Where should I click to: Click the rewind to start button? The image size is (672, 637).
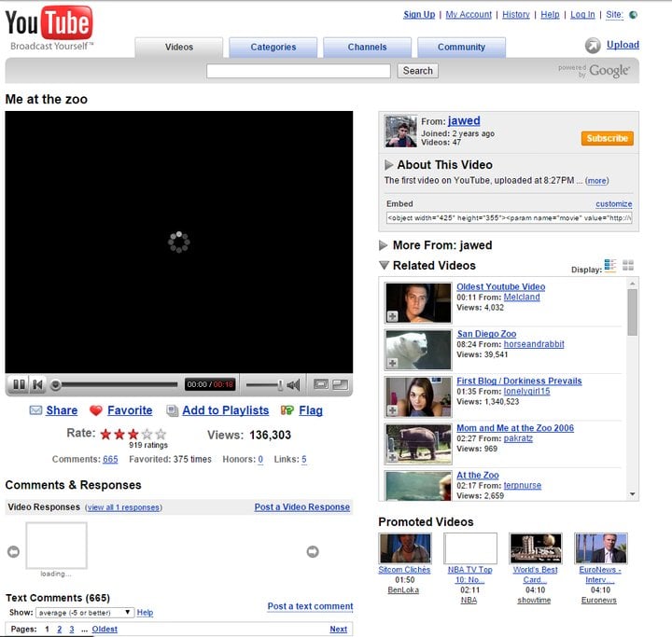37,384
